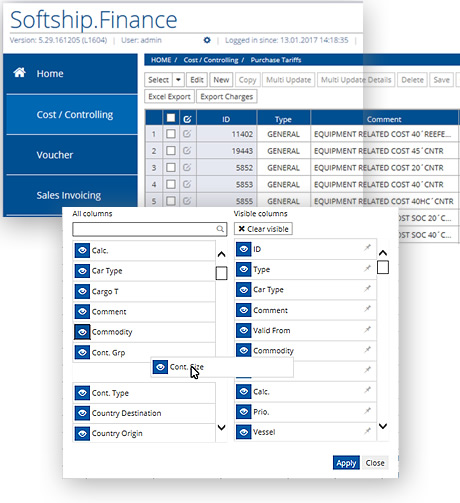Open Cost / Controlling sidebar menu

coord(72,115)
